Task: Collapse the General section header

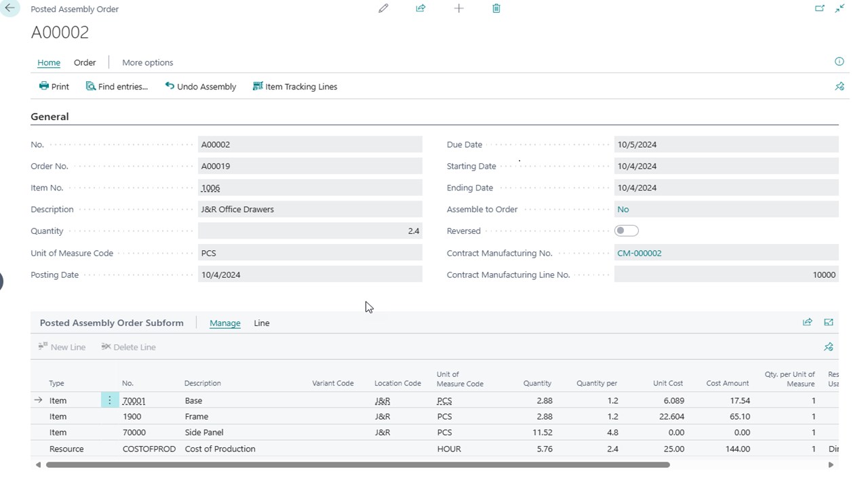Action: [50, 117]
